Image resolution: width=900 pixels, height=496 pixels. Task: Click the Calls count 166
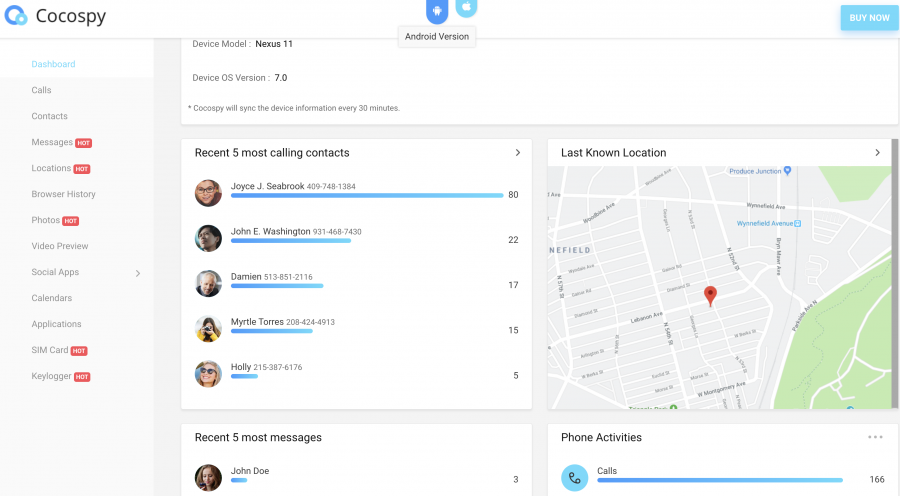click(877, 479)
